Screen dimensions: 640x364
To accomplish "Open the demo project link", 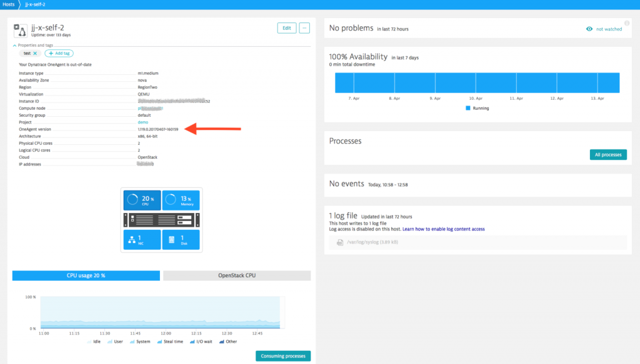I will point(144,122).
